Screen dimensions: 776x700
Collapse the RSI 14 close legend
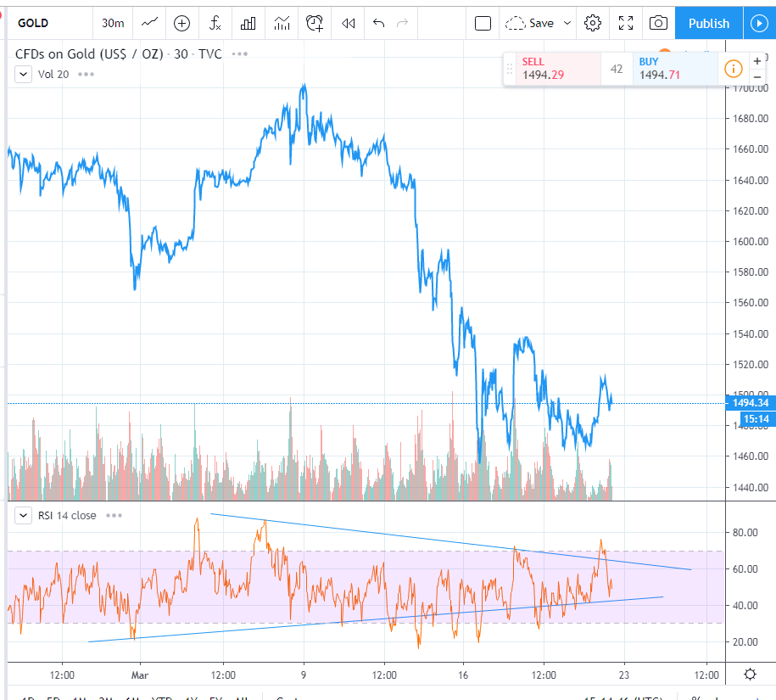pos(23,515)
